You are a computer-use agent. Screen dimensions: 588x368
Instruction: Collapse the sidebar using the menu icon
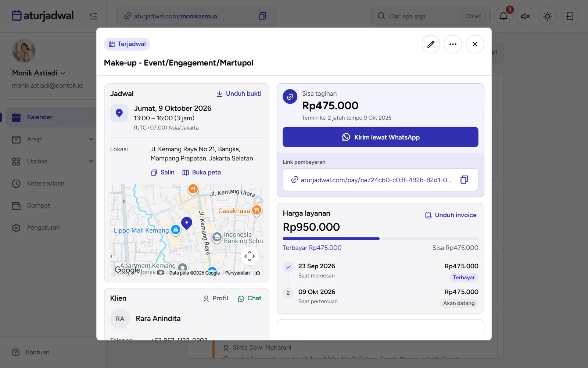(x=93, y=16)
